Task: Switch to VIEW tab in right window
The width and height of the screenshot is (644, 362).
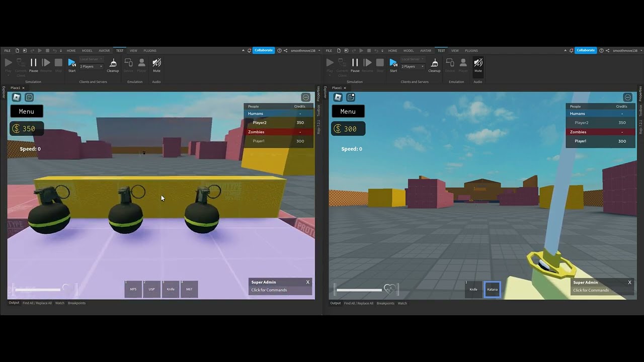Action: coord(455,50)
